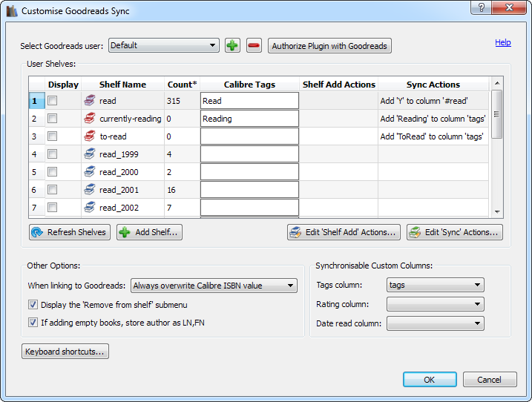Open the Tags column dropdown
Screen dimensions: 532x402
436,285
